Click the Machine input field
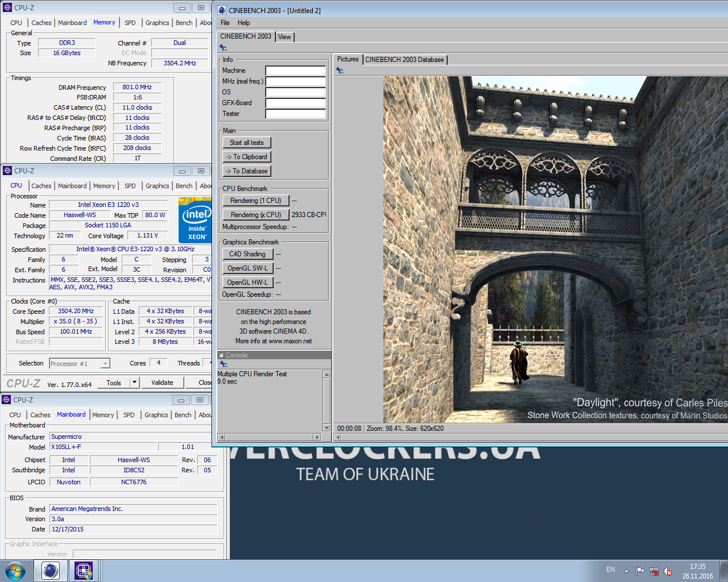The width and height of the screenshot is (728, 582). (296, 71)
